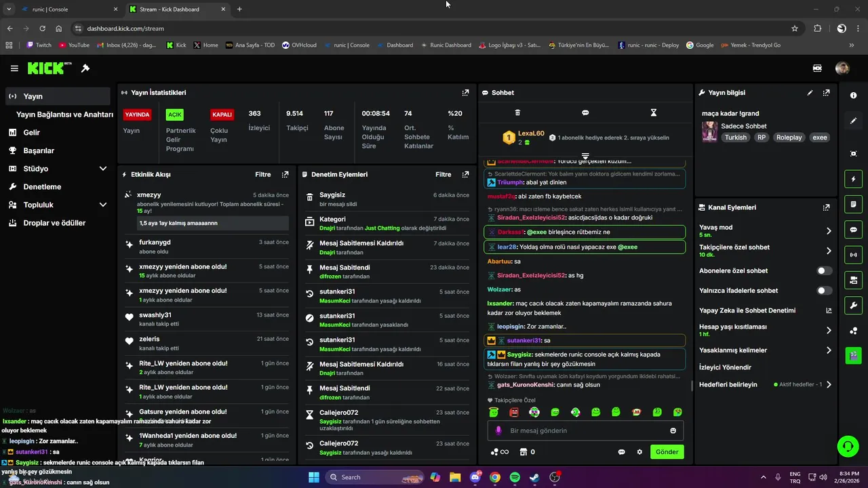
Task: Click the wrench icon in the right sidebar
Action: tap(853, 305)
